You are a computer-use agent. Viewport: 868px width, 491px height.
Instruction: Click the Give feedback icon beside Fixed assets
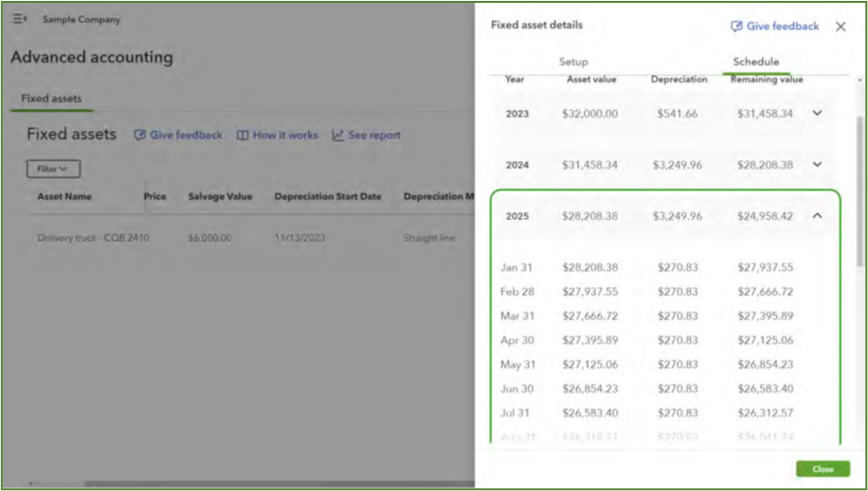139,136
